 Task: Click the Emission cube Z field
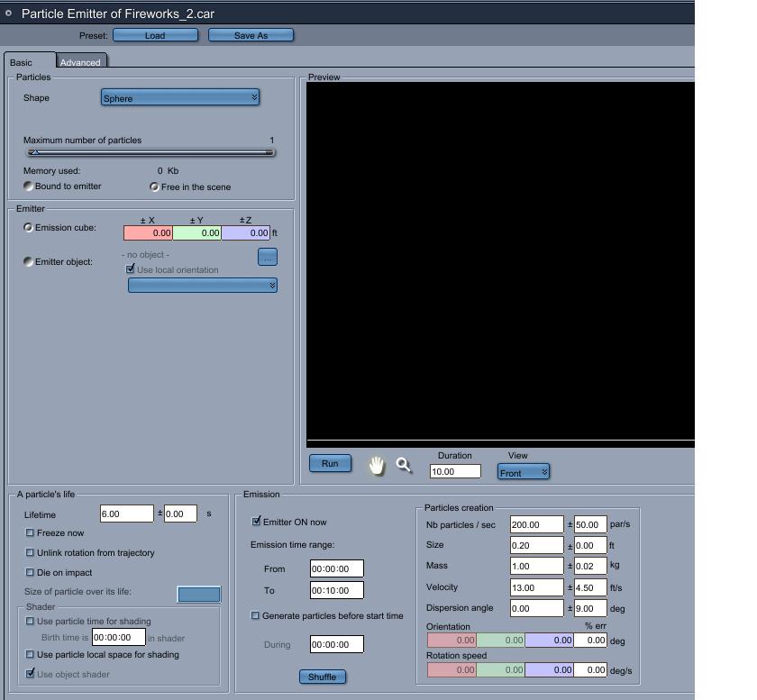[246, 232]
